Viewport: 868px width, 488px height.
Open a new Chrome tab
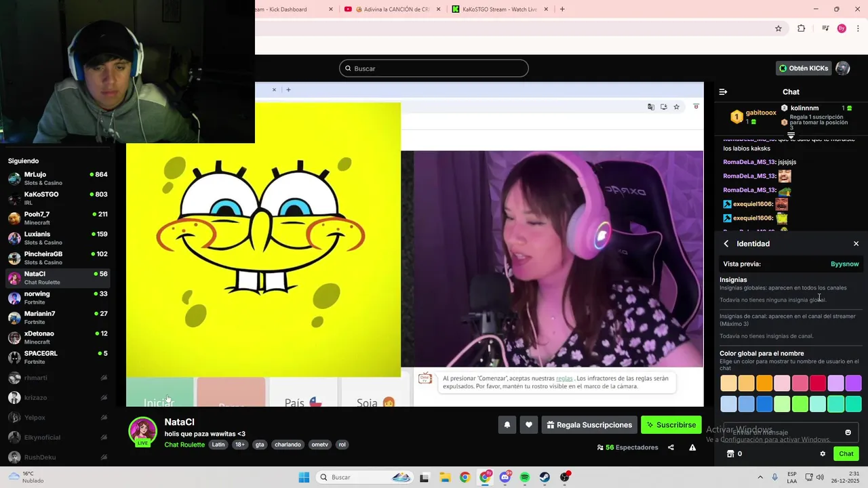[562, 9]
